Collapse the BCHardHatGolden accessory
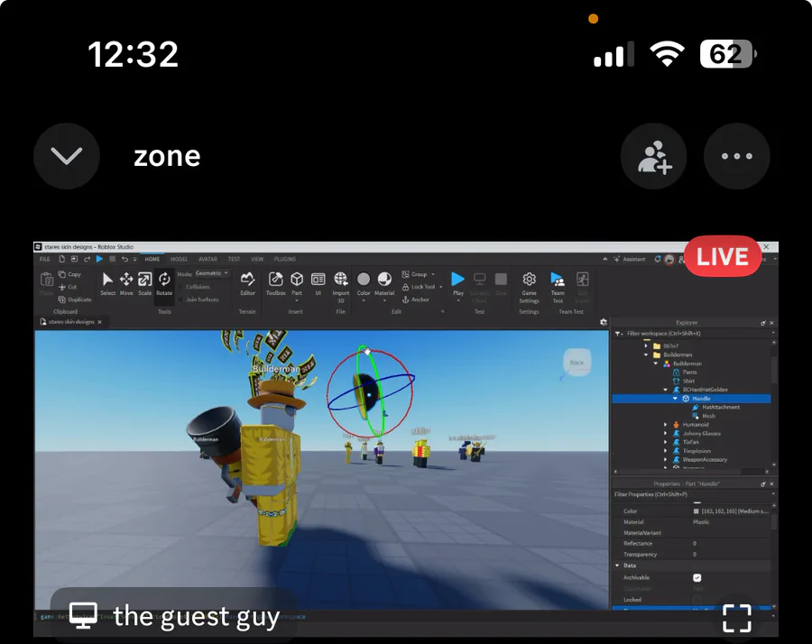 (x=666, y=390)
